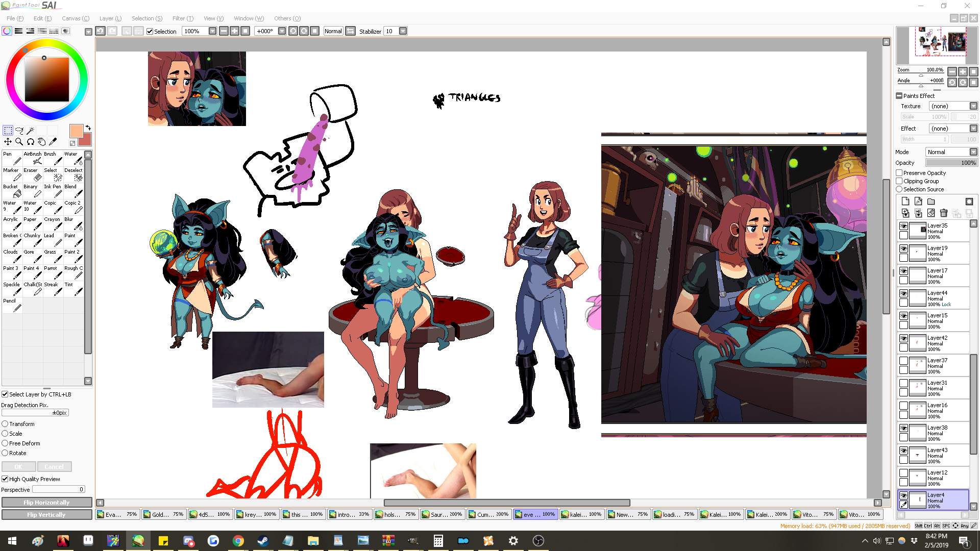Click the foreground color swatch

76,131
